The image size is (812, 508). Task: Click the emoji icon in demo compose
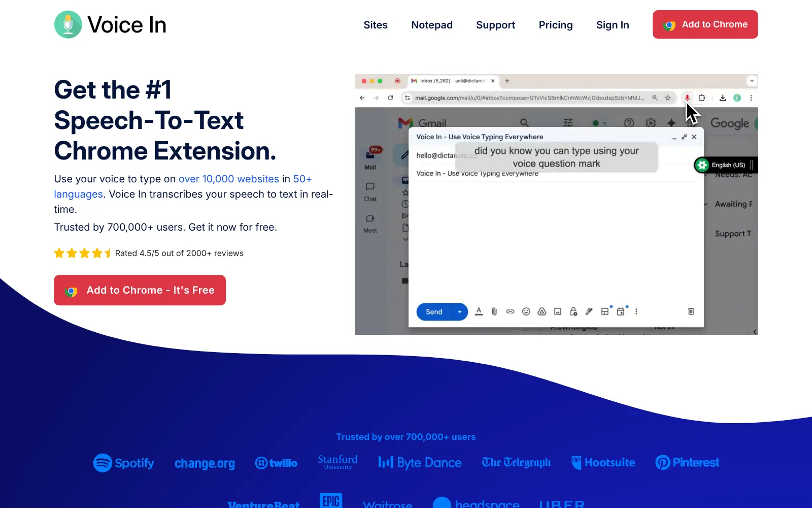526,311
